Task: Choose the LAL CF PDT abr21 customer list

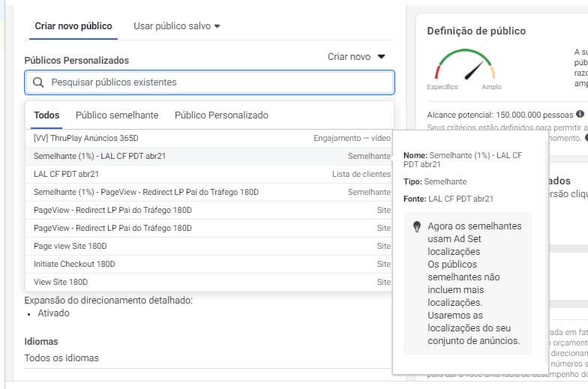Action: [x=209, y=174]
